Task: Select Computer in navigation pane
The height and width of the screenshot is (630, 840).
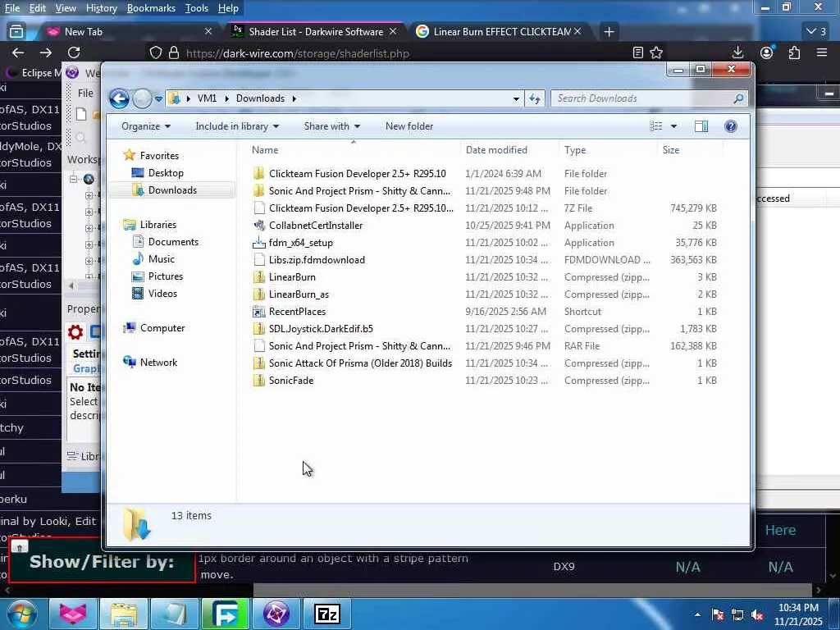Action: tap(162, 328)
